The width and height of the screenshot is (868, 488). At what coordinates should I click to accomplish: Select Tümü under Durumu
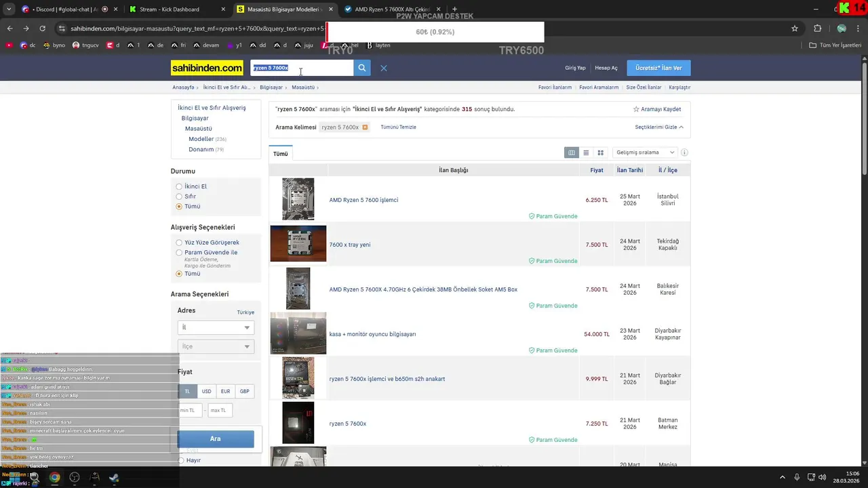coord(179,206)
